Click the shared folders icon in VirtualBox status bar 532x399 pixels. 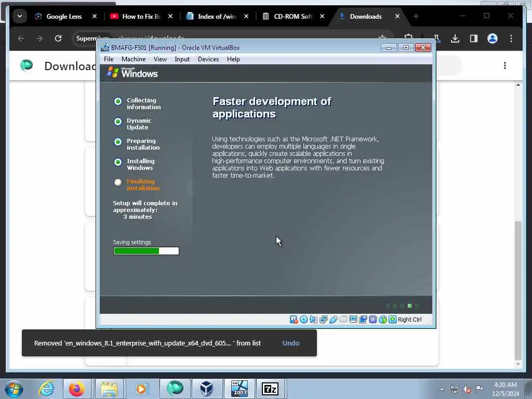343,320
